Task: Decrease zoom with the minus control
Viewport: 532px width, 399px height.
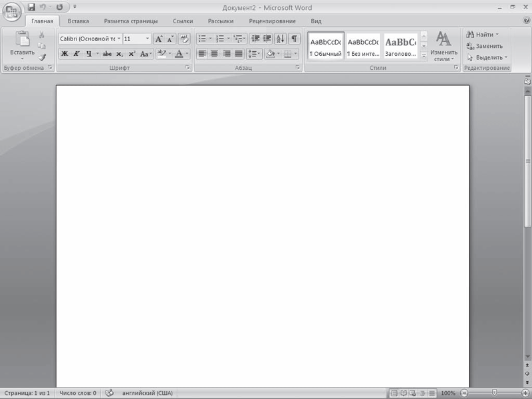Action: click(464, 392)
